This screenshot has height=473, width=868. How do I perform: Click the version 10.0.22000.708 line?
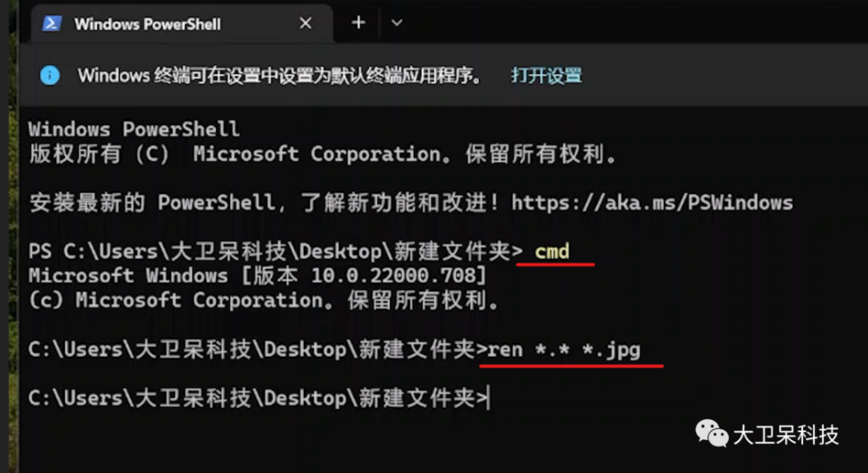coord(257,275)
